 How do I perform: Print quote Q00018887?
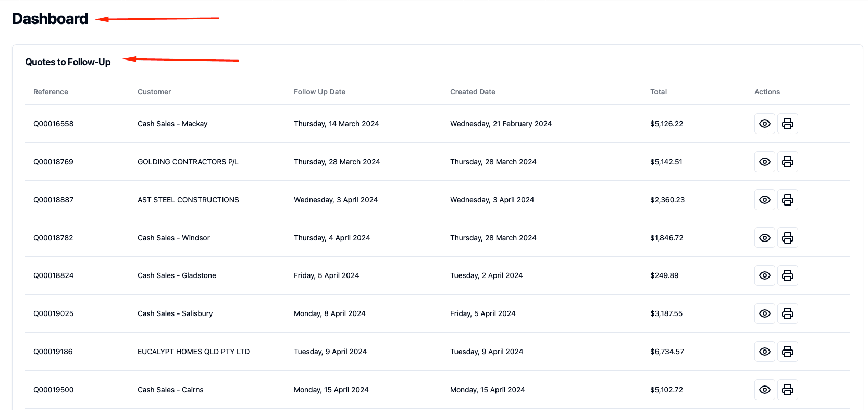pos(787,200)
